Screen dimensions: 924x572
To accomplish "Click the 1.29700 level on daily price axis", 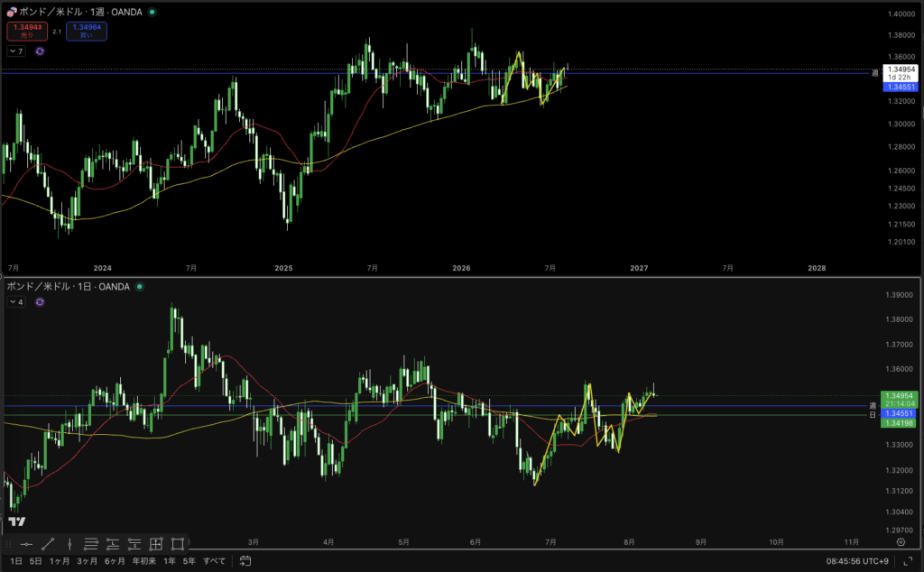I will tap(900, 530).
